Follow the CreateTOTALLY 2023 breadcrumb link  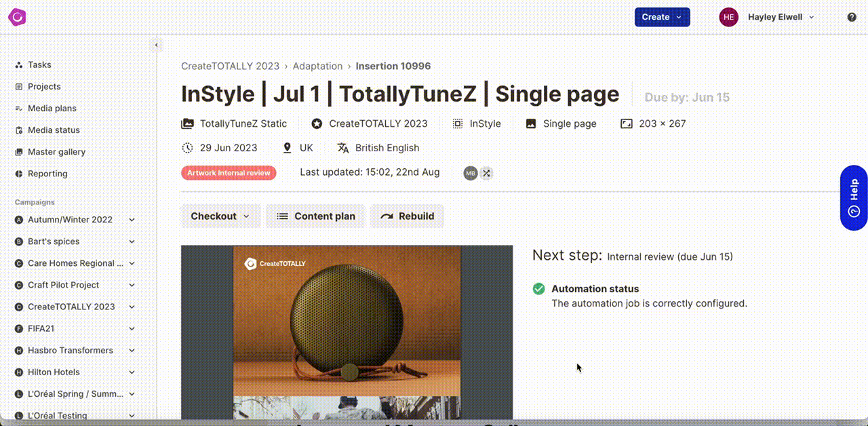pos(230,66)
